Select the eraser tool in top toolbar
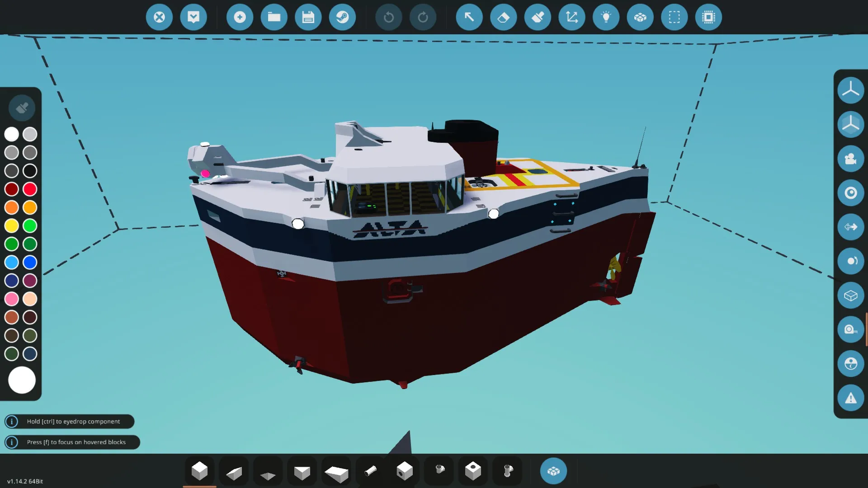The image size is (868, 488). click(x=503, y=17)
